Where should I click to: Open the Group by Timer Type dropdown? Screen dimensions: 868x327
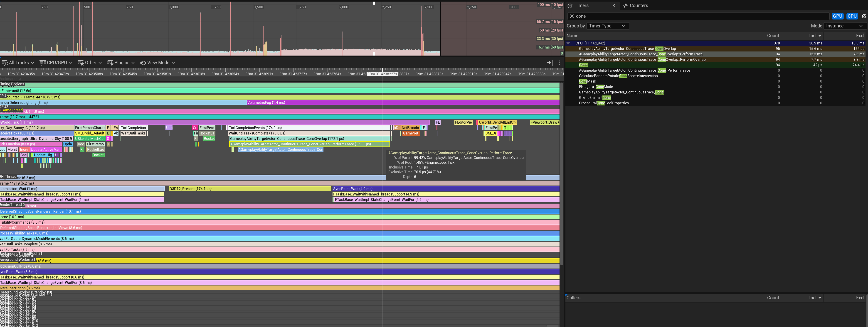click(608, 26)
